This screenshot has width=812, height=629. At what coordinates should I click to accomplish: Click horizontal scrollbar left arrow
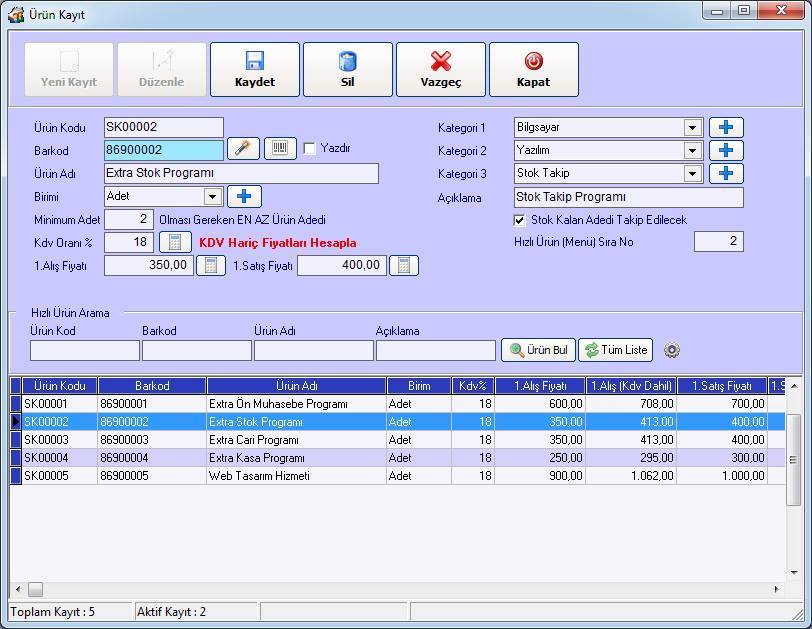(19, 589)
